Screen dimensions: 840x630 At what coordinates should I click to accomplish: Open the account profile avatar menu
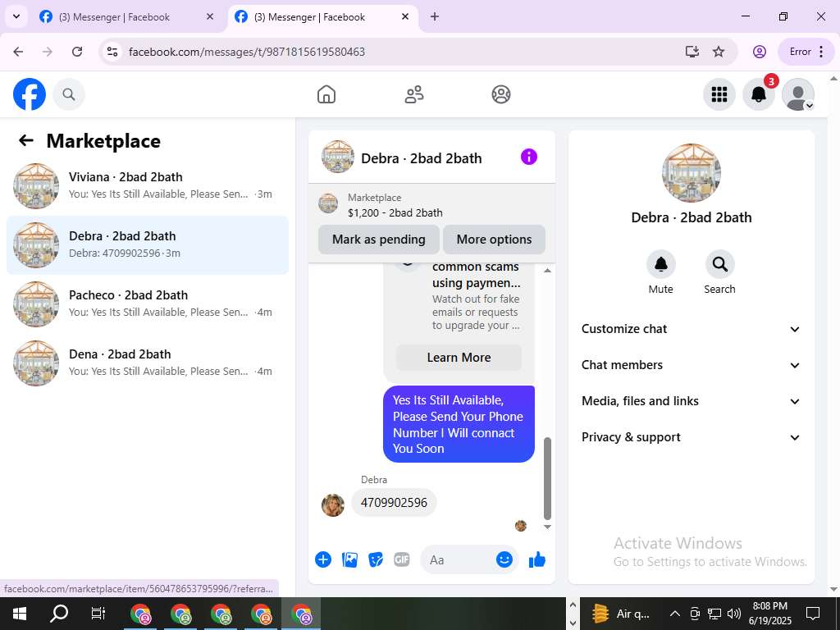click(798, 94)
